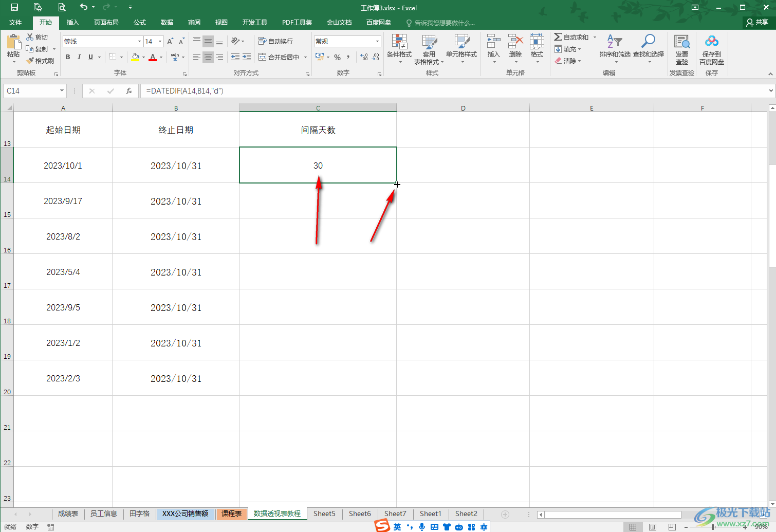Viewport: 776px width, 532px height.
Task: Open the File (文件) menu
Action: point(15,23)
